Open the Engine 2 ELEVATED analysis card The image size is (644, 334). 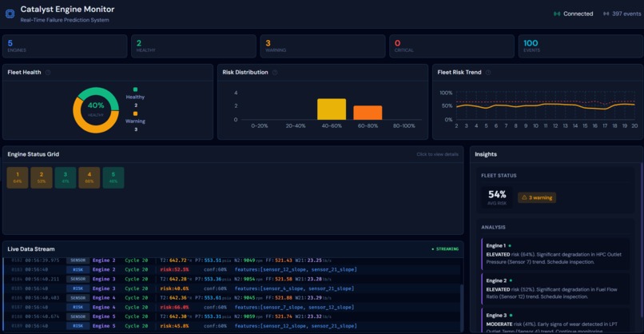pos(555,288)
